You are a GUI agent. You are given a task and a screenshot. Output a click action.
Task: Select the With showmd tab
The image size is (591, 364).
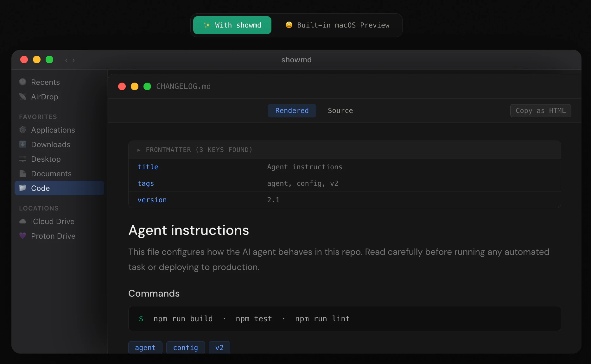coord(232,25)
